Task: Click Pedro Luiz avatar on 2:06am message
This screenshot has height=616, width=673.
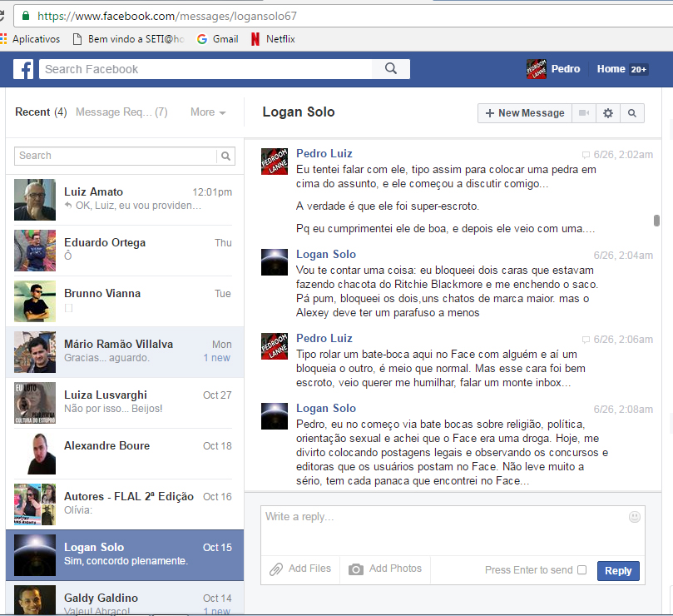Action: 275,346
